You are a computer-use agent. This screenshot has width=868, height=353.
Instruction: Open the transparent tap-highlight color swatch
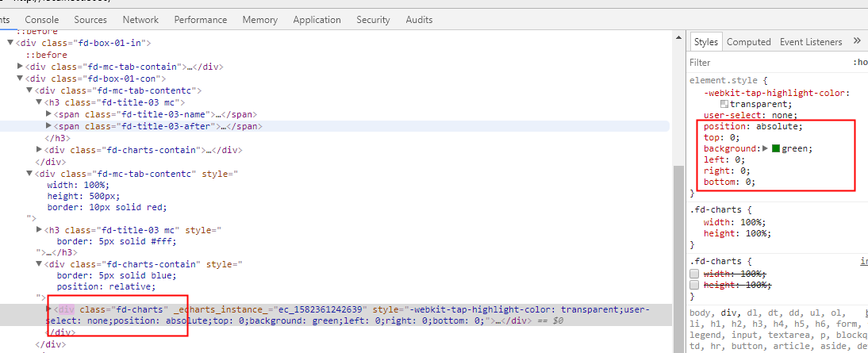724,104
